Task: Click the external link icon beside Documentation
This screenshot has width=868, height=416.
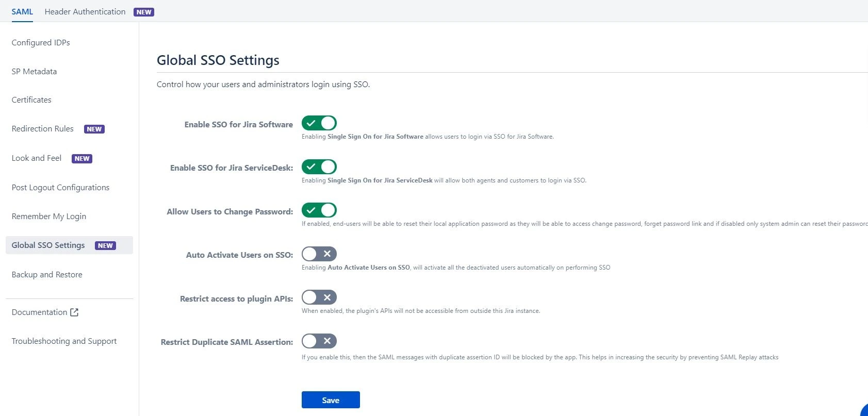Action: [74, 312]
